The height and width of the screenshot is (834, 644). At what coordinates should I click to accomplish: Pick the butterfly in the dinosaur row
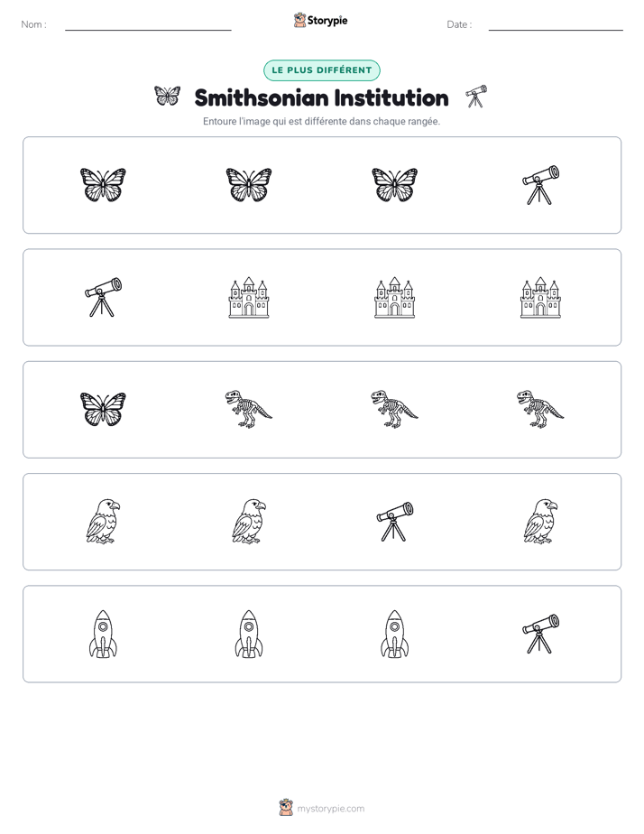coord(103,409)
